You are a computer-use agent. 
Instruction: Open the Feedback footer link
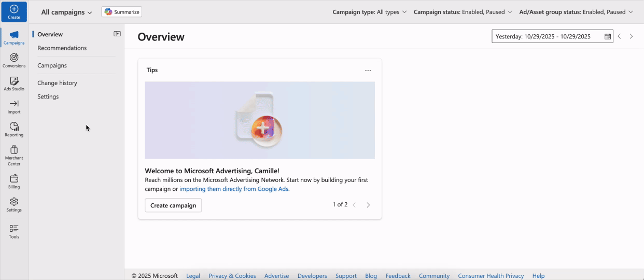(398, 276)
